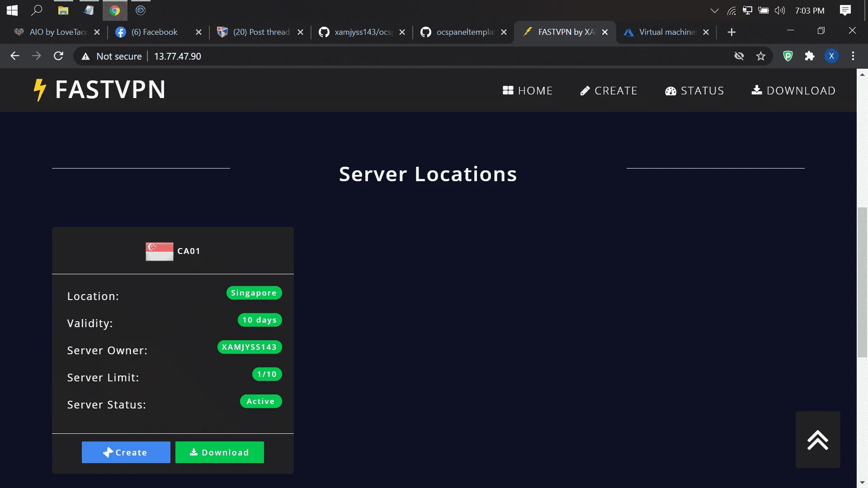Open the battery status icon
This screenshot has height=488, width=868.
click(764, 10)
